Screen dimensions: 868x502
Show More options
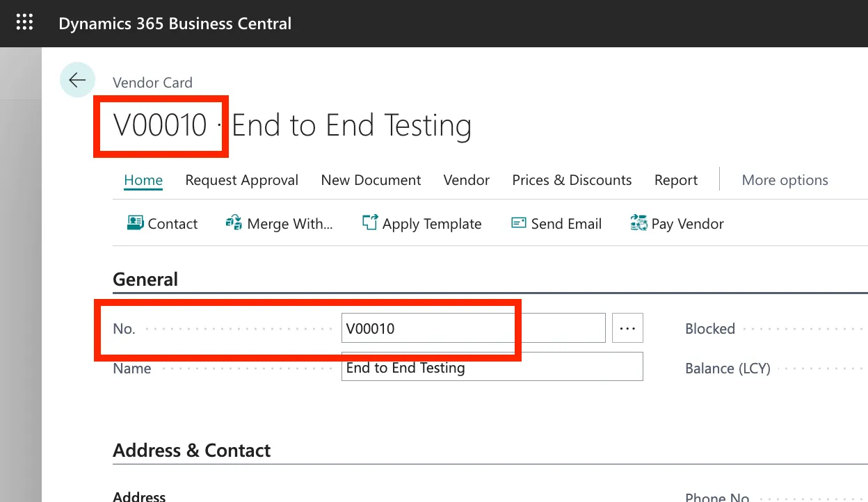[785, 180]
